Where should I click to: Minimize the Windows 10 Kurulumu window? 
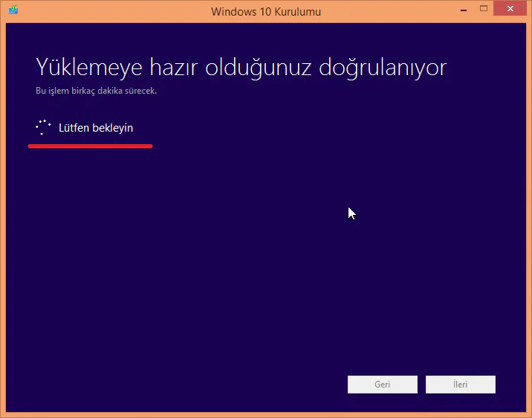click(464, 10)
